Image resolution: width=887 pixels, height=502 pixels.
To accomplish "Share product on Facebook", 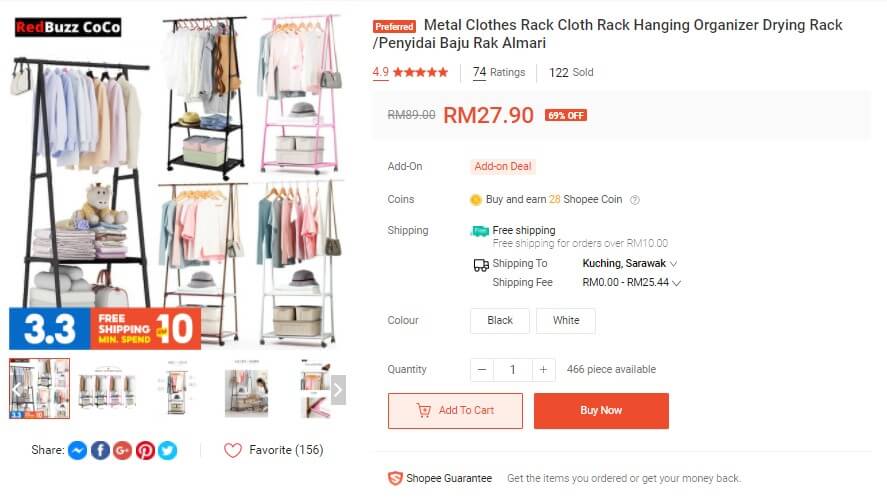I will (x=100, y=450).
